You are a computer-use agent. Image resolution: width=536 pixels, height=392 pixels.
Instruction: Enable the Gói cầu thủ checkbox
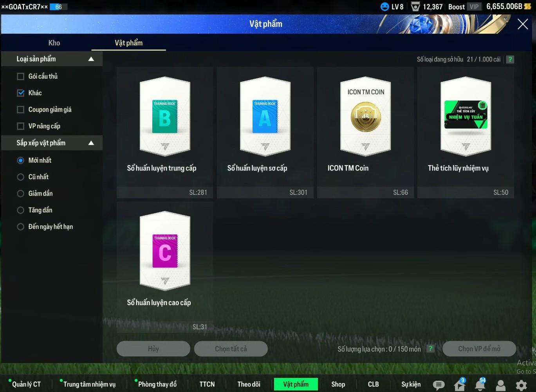click(x=21, y=76)
